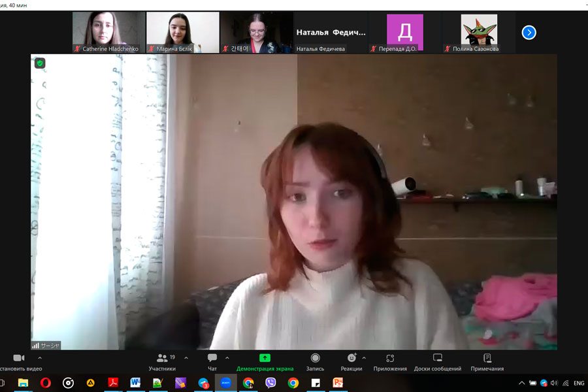Open Приложения apps panel
Image resolution: width=588 pixels, height=392 pixels.
point(390,363)
